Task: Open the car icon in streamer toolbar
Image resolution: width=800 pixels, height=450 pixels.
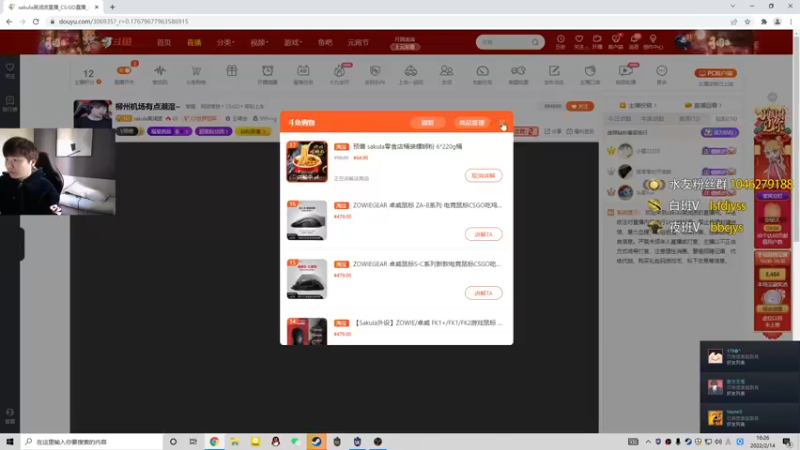Action: pyautogui.click(x=411, y=71)
